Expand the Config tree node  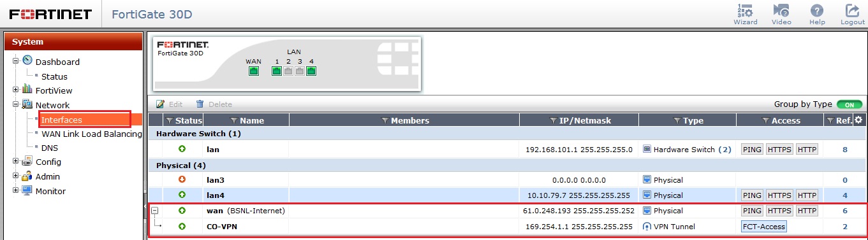point(16,162)
